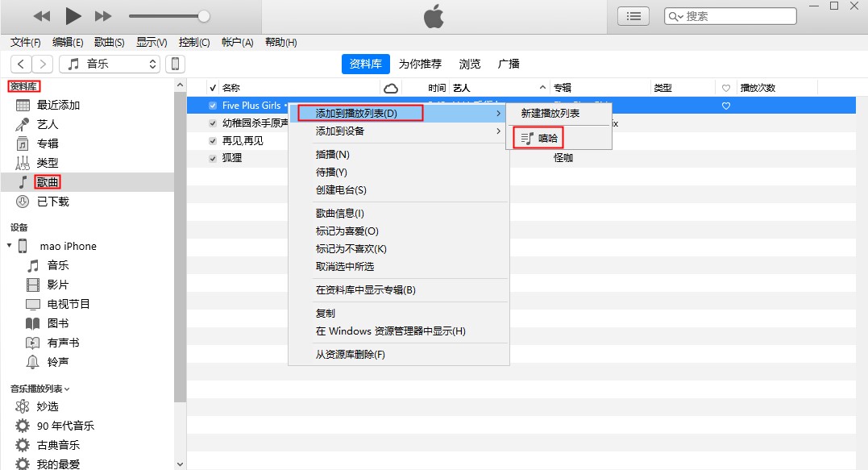
Task: Open the 歌曲(S) menu
Action: coord(109,43)
